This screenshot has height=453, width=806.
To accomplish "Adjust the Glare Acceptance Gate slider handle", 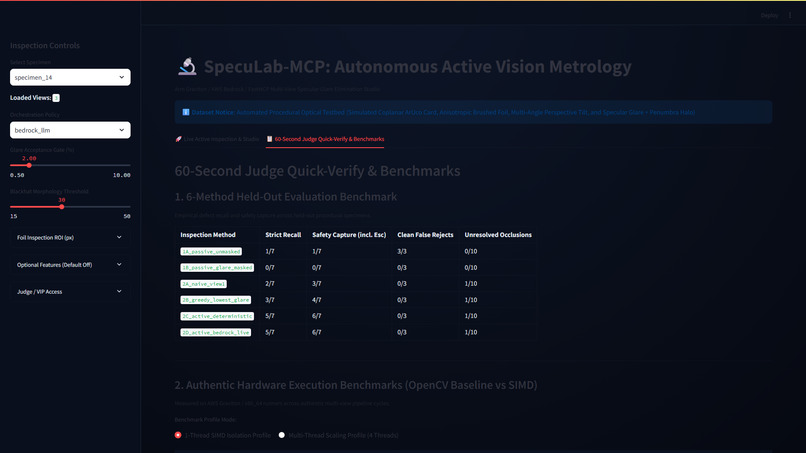I will [x=29, y=165].
